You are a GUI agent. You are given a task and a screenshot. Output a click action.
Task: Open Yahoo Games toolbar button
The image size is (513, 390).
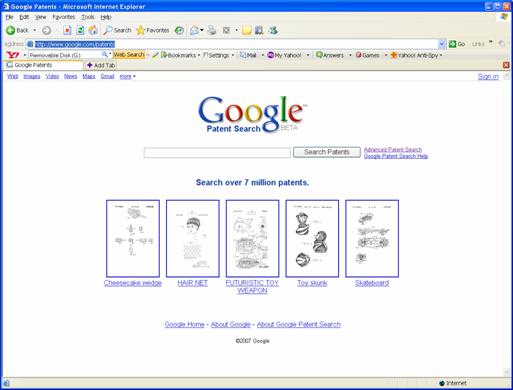point(367,55)
